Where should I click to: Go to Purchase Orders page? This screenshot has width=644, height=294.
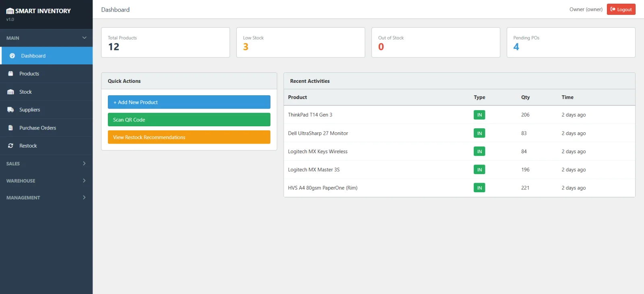coord(37,128)
